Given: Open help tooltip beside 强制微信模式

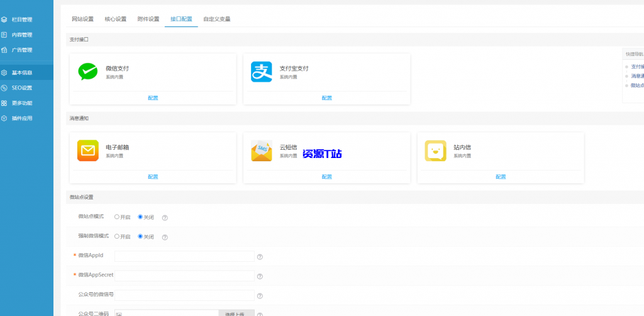Looking at the screenshot, I should tap(165, 237).
